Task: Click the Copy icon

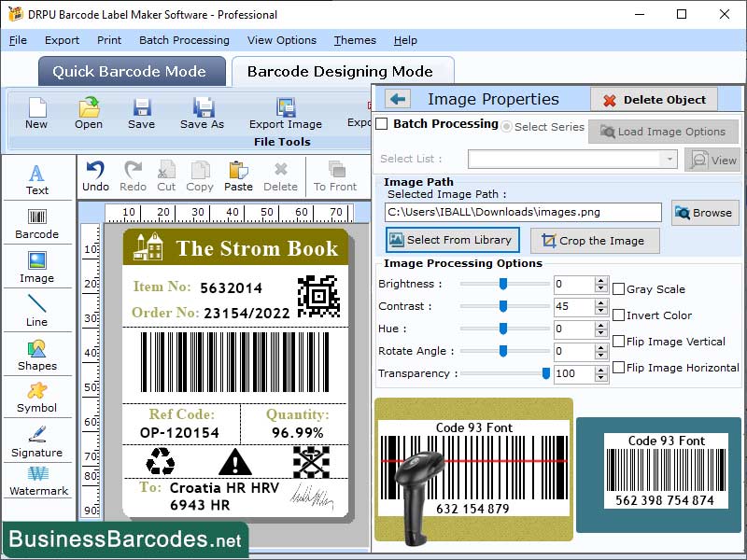Action: pyautogui.click(x=200, y=176)
